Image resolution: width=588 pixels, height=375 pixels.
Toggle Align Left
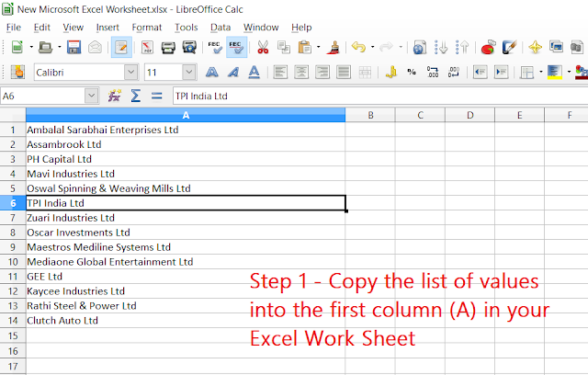click(280, 72)
